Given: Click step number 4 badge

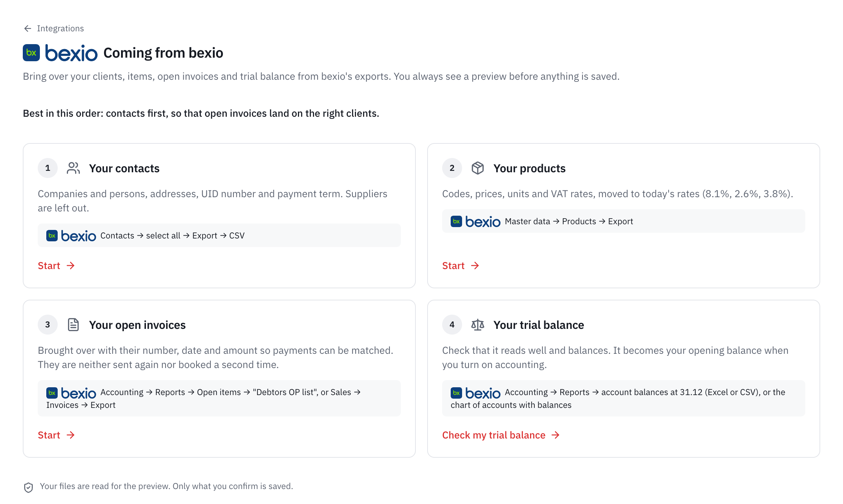Looking at the screenshot, I should point(452,325).
